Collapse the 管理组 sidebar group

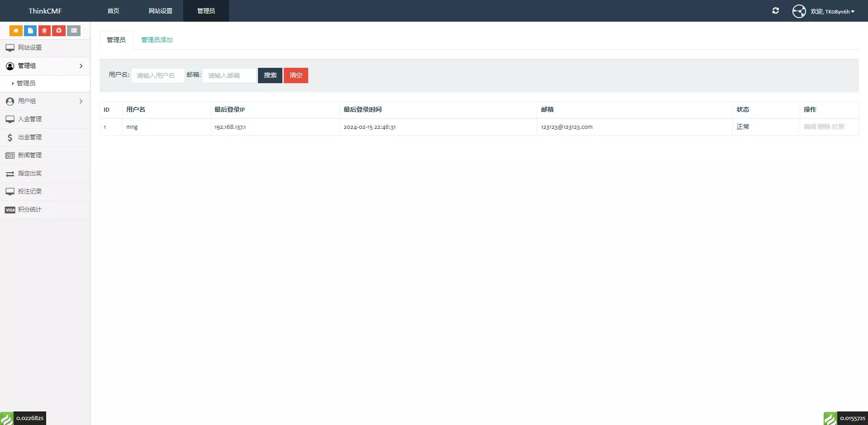tap(45, 66)
